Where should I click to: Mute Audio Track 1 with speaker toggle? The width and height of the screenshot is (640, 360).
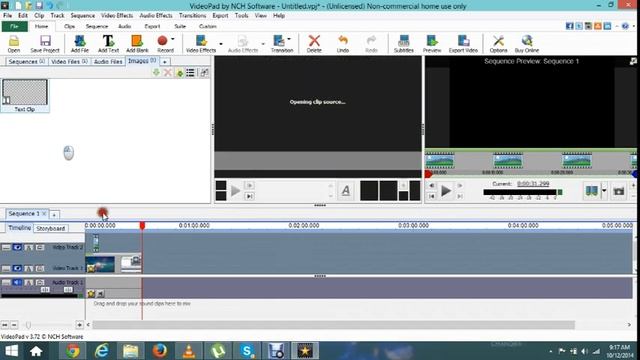(17, 282)
